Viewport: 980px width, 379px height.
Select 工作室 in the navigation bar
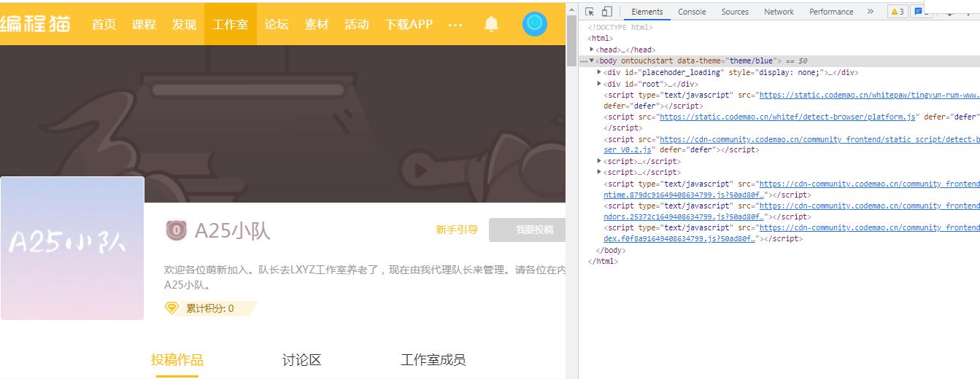tap(230, 24)
